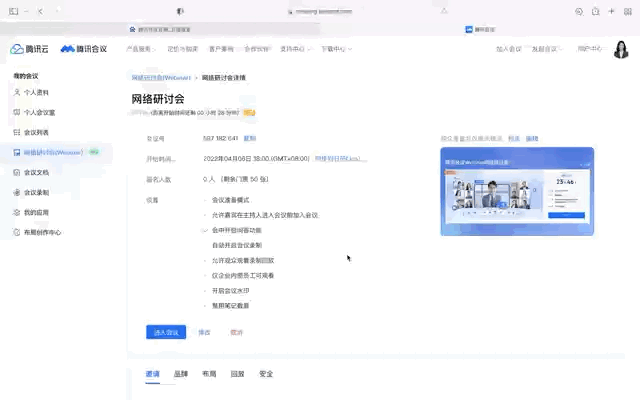Click the Webinar breadcrumb link

pyautogui.click(x=161, y=78)
